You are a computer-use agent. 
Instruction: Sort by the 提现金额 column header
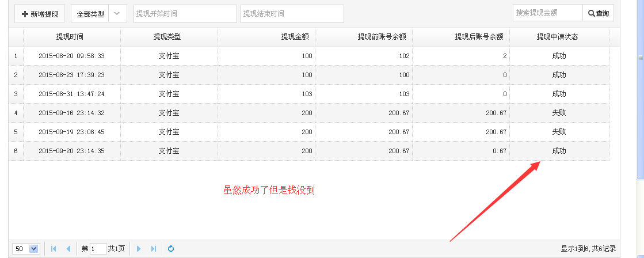point(266,37)
